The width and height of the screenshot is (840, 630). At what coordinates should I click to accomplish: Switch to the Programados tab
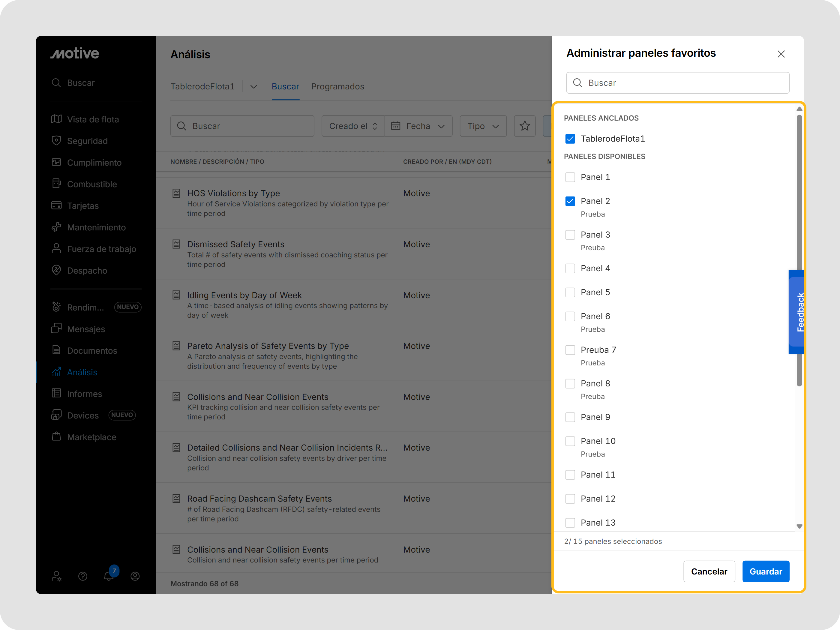click(x=337, y=87)
